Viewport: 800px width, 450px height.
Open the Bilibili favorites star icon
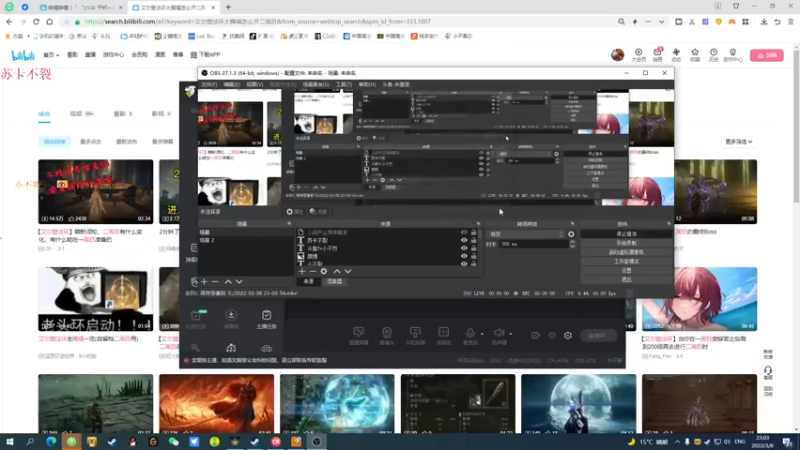tap(695, 53)
